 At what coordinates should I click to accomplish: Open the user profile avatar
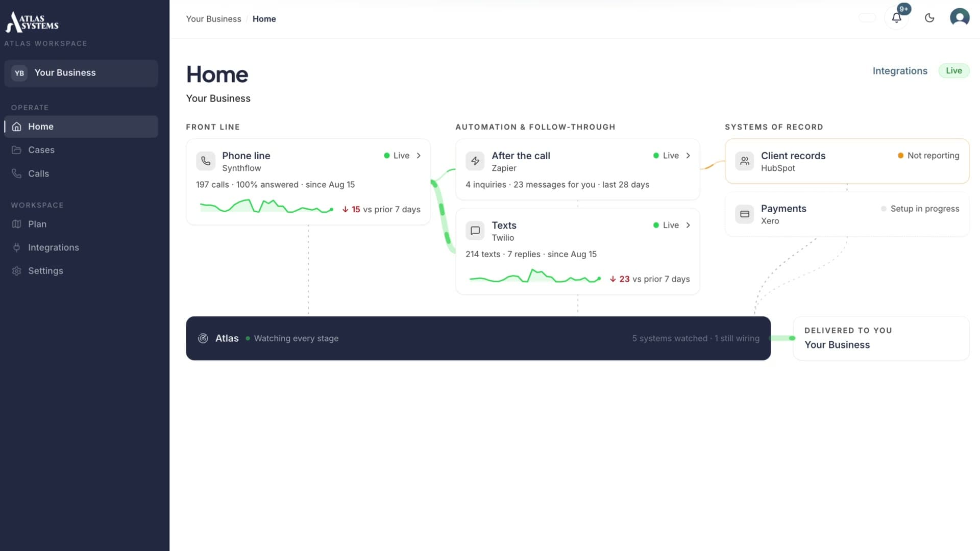[x=960, y=17]
